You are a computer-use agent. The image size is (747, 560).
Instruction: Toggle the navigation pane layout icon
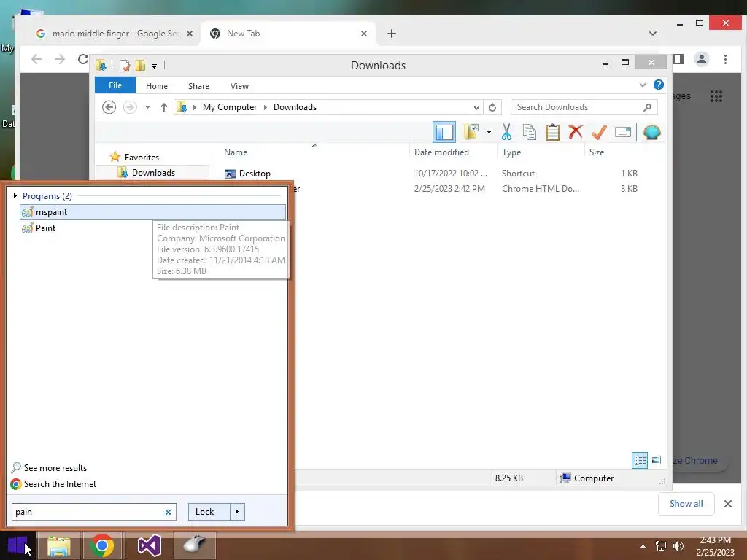click(x=444, y=132)
